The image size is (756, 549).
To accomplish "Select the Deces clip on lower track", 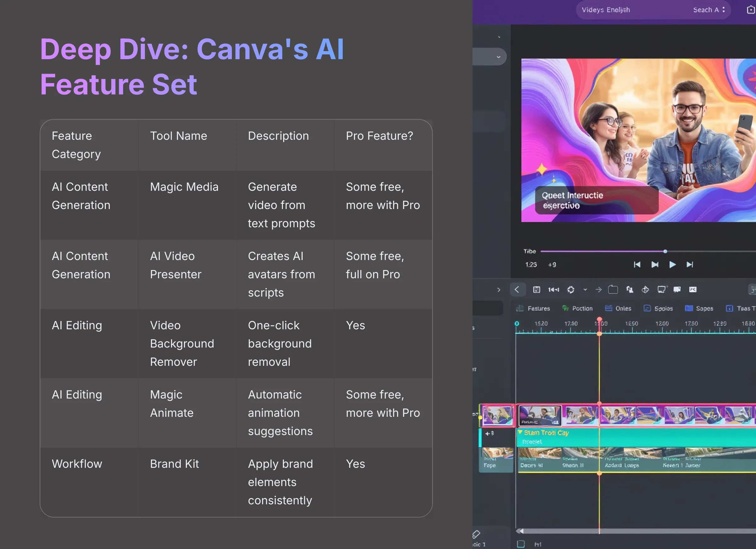I will (x=540, y=460).
